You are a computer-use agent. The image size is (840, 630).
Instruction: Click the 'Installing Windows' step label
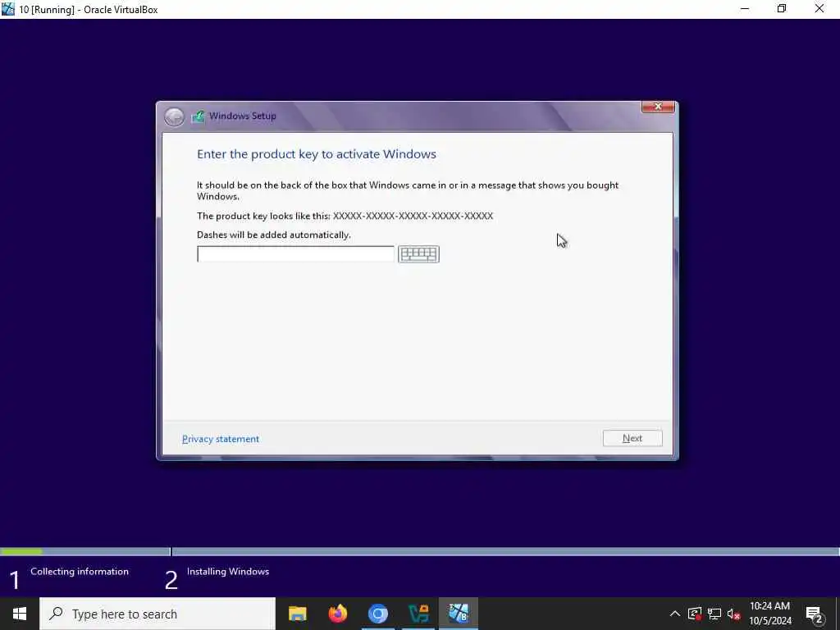pos(228,572)
